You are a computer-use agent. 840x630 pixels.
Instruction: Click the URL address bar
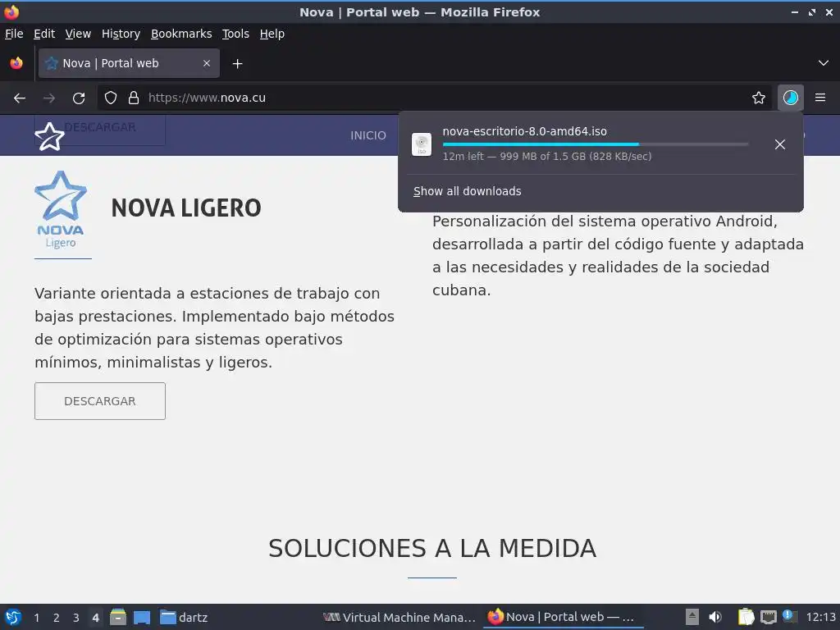pyautogui.click(x=434, y=98)
